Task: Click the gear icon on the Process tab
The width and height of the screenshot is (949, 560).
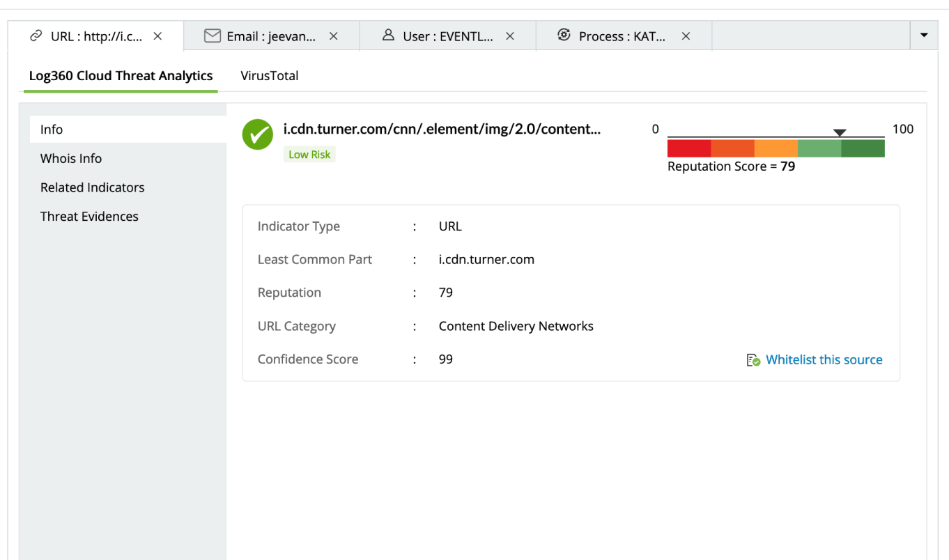Action: (x=564, y=36)
